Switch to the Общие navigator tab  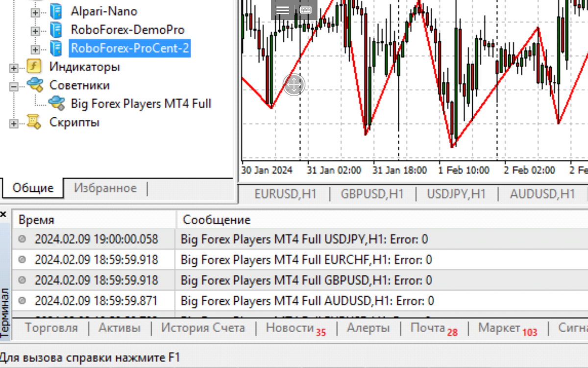click(x=33, y=187)
